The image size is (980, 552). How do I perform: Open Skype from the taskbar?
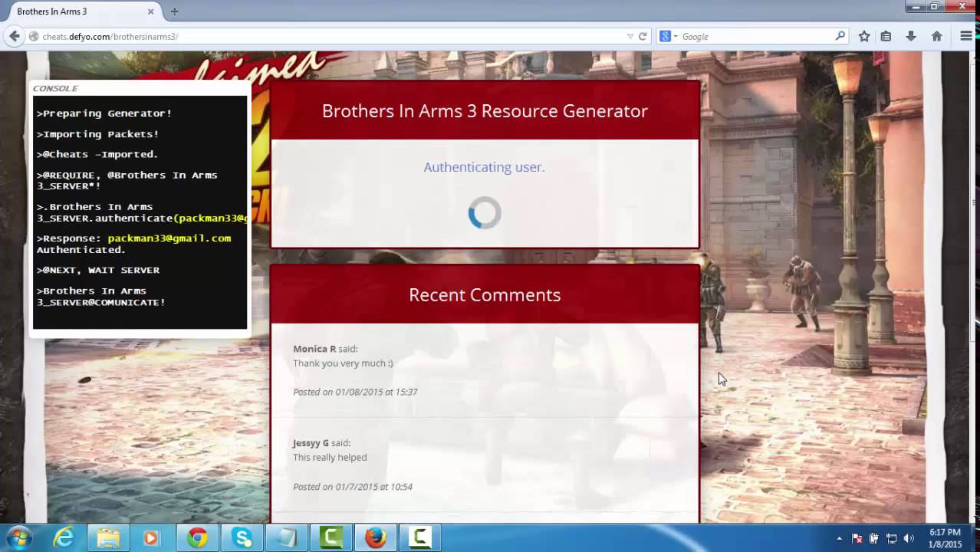point(242,537)
